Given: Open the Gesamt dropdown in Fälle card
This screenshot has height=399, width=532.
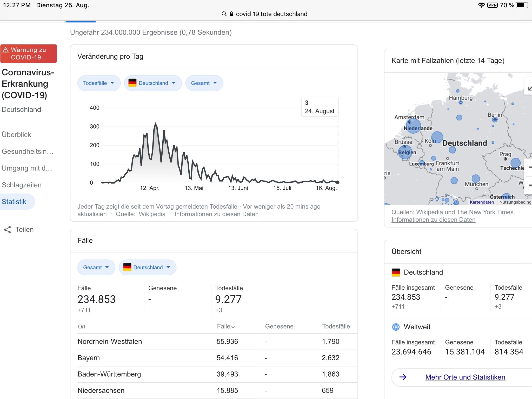Looking at the screenshot, I should click(x=96, y=267).
